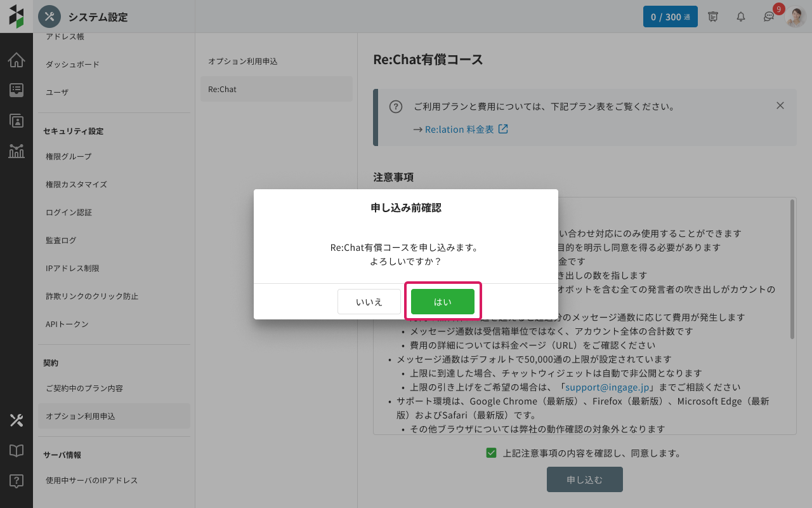Screen dimensions: 812x508
Task: Click the external link icon beside 料金表
Action: [503, 129]
